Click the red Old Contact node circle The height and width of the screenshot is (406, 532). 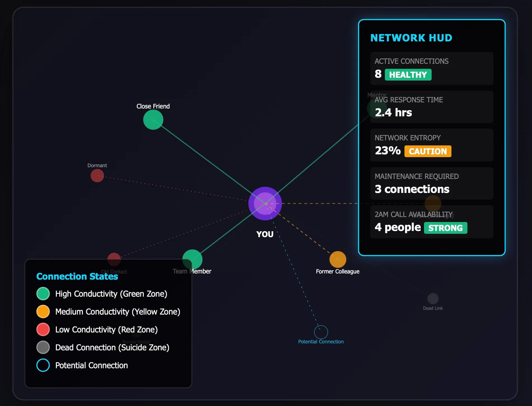click(114, 259)
